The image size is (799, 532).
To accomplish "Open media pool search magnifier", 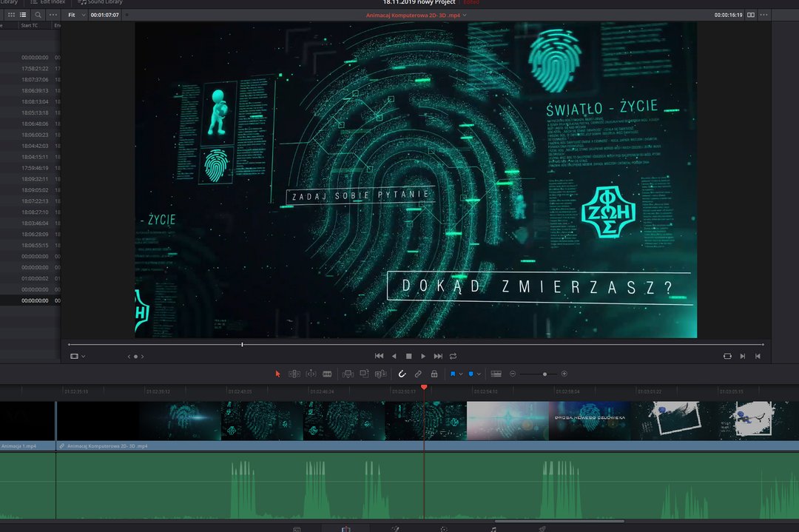I will click(38, 15).
